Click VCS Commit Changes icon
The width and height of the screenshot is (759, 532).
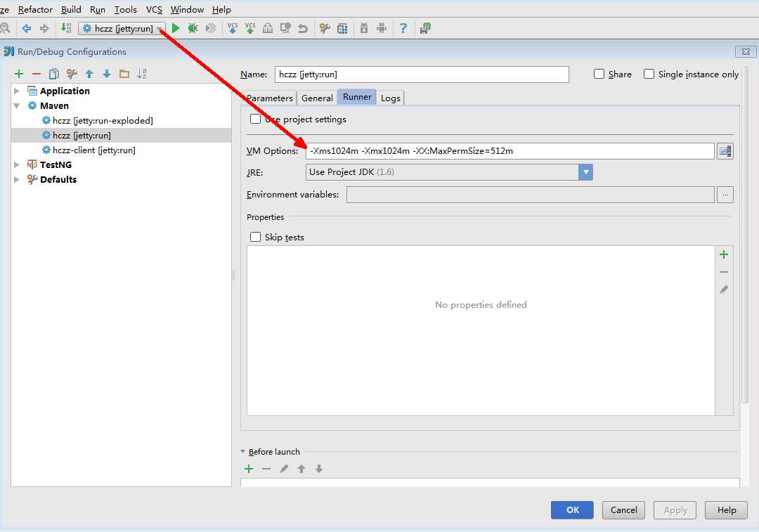click(x=249, y=28)
